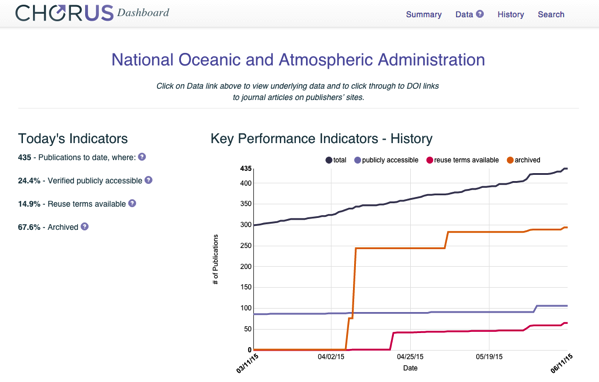
Task: Click the 435 publications count text
Action: pos(24,157)
